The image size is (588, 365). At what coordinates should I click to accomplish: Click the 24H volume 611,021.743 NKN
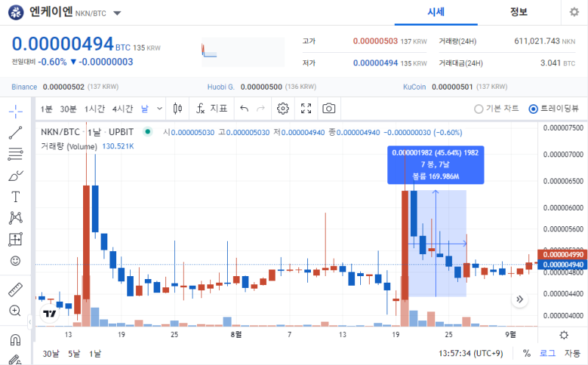[x=545, y=41]
